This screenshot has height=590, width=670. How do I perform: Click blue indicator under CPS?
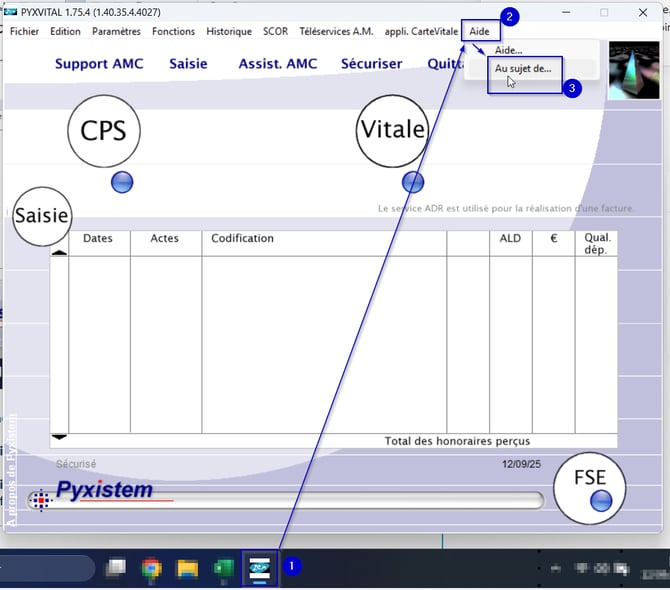[122, 182]
